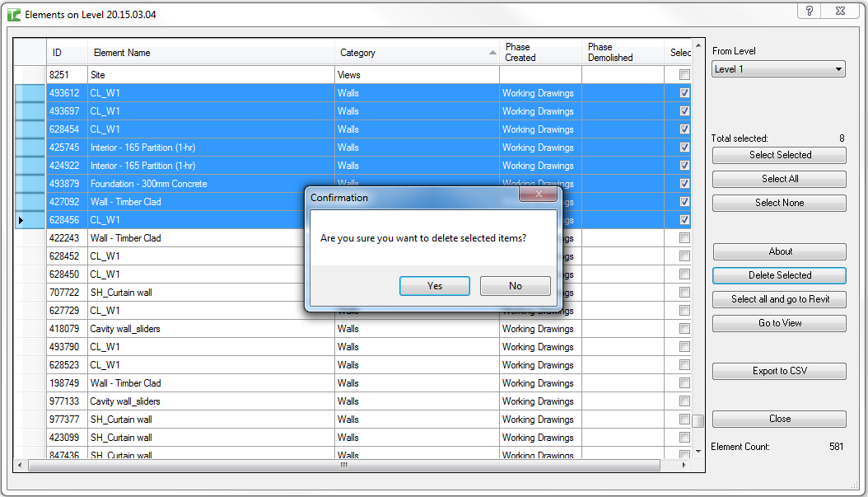
Task: Open the About button
Action: pyautogui.click(x=779, y=251)
